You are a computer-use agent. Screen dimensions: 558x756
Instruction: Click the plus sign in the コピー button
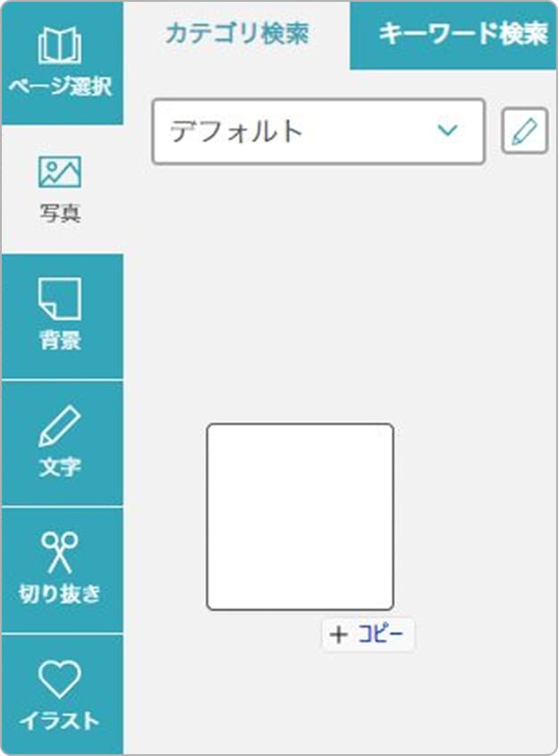coord(339,634)
